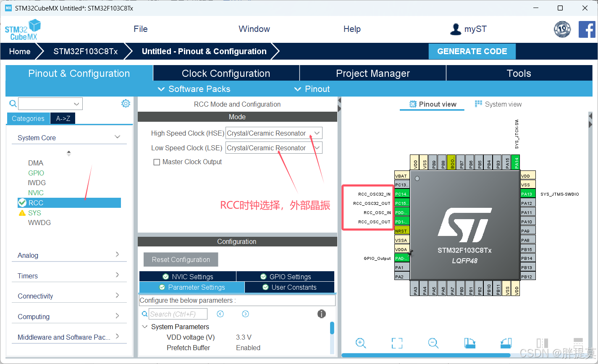Click the vertical split layout icon

click(542, 343)
